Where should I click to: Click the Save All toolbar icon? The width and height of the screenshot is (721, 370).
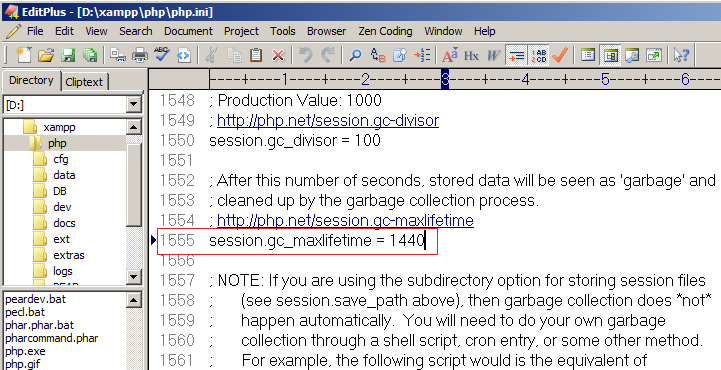[x=90, y=56]
